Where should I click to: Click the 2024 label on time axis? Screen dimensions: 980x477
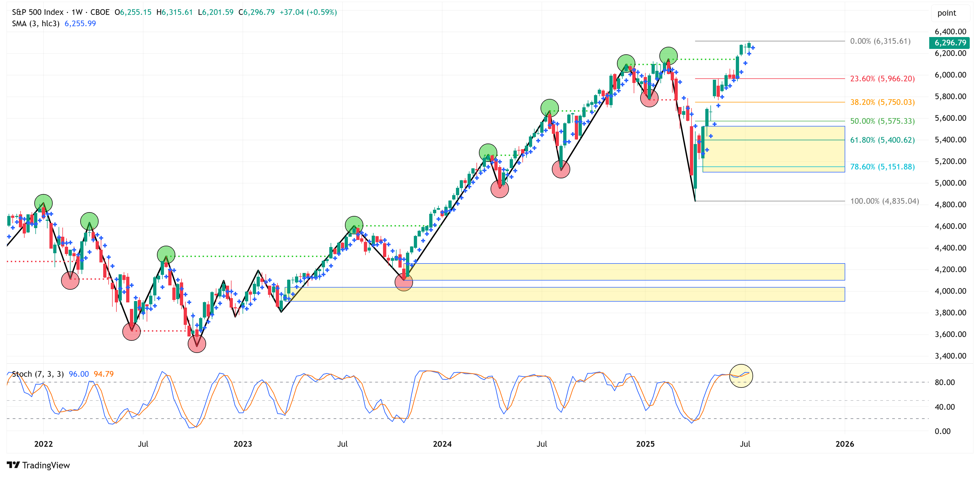(442, 444)
